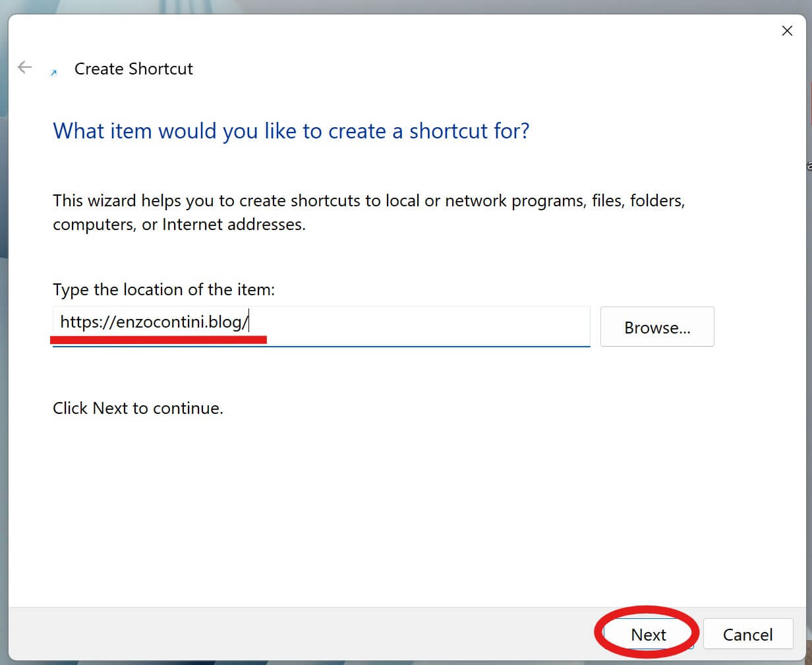Click blank white area below 'Click Next to continue'
The width and height of the screenshot is (812, 665).
click(x=330, y=514)
